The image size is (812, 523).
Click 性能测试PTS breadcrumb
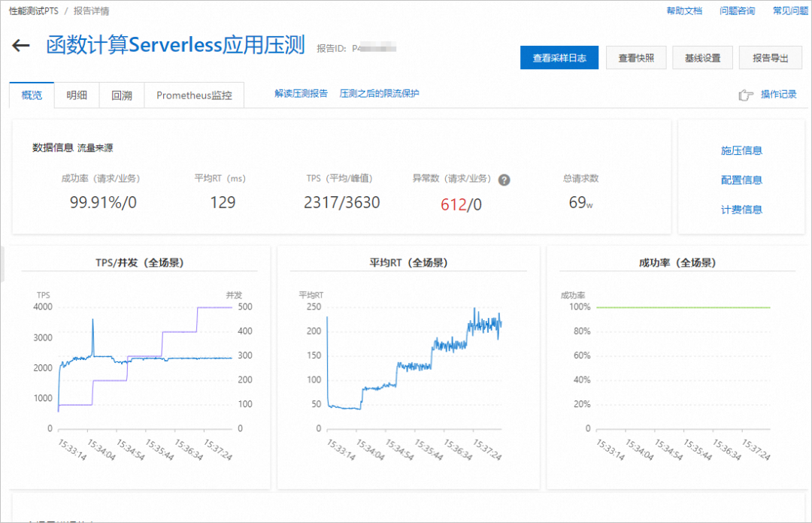click(34, 11)
